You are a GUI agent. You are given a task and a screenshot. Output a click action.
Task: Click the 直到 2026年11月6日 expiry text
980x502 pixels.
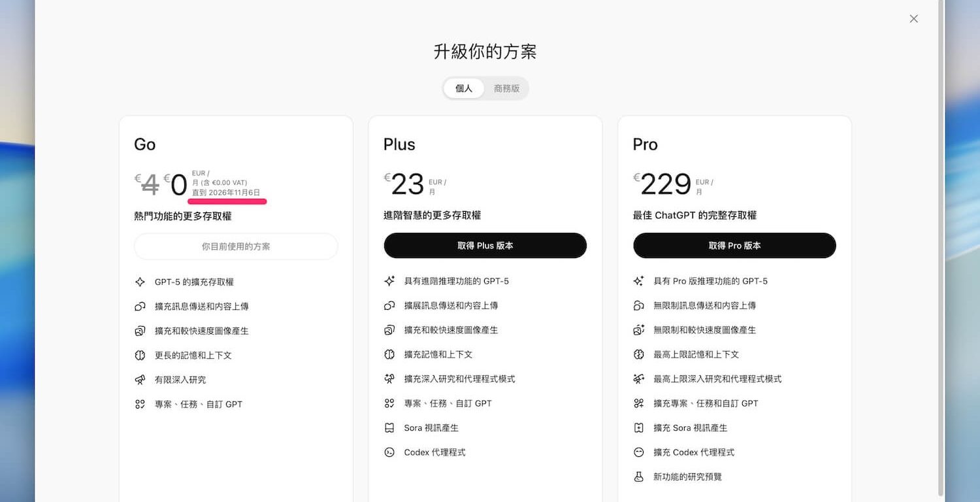[x=226, y=193]
